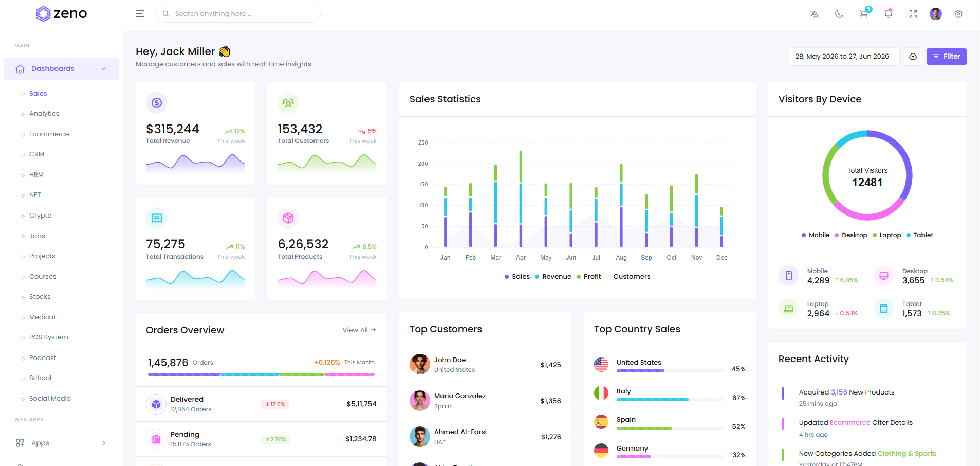Screen dimensions: 980x466
Task: Click the Italy sales progress bar
Action: [670, 400]
